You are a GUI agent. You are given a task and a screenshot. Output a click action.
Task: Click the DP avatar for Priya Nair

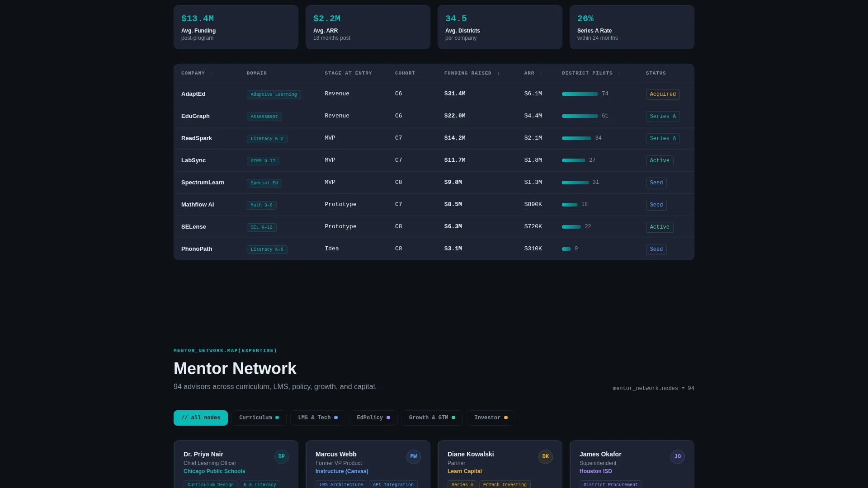282,457
